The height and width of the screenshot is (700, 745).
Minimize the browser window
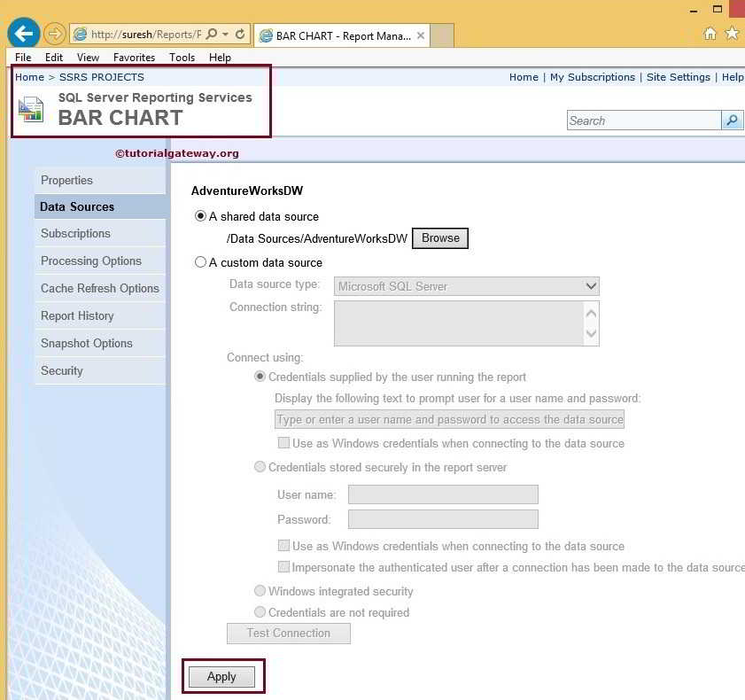[x=694, y=10]
